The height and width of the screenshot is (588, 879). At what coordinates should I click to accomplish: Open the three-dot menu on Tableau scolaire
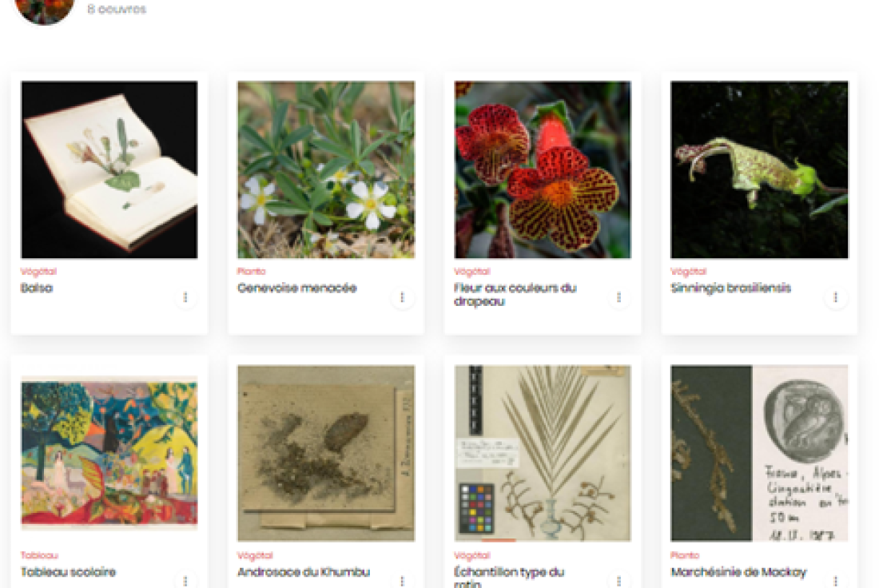[x=185, y=581]
